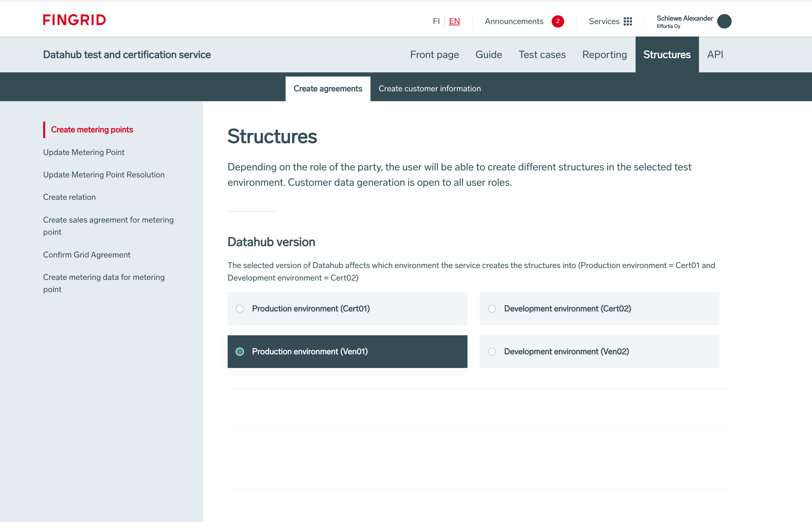The image size is (812, 522).
Task: Click the Structures page heading
Action: point(272,136)
